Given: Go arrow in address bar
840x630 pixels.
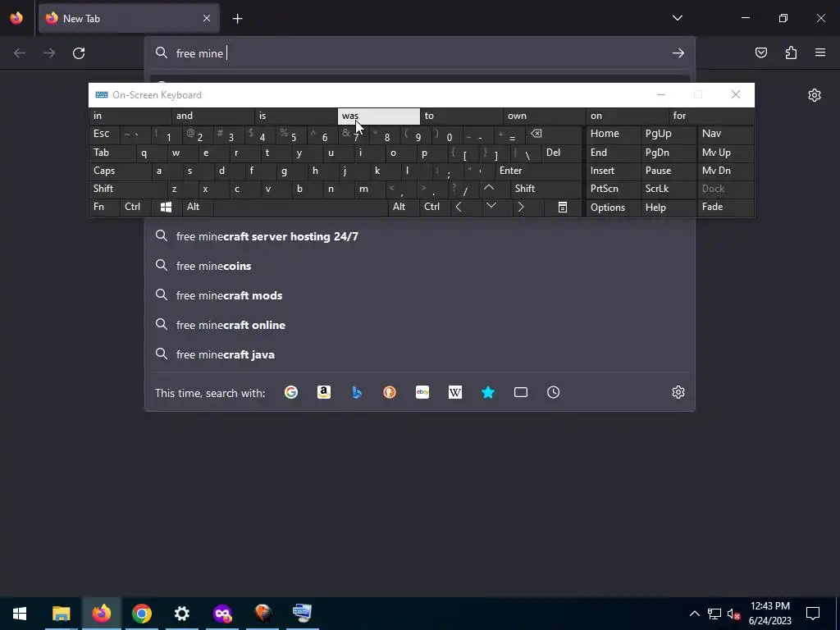Looking at the screenshot, I should tap(678, 53).
